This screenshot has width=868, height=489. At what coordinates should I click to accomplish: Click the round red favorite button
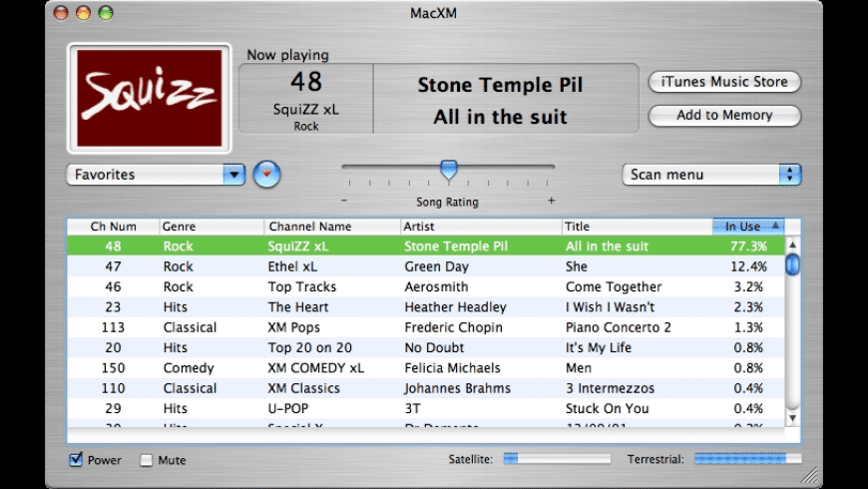266,175
